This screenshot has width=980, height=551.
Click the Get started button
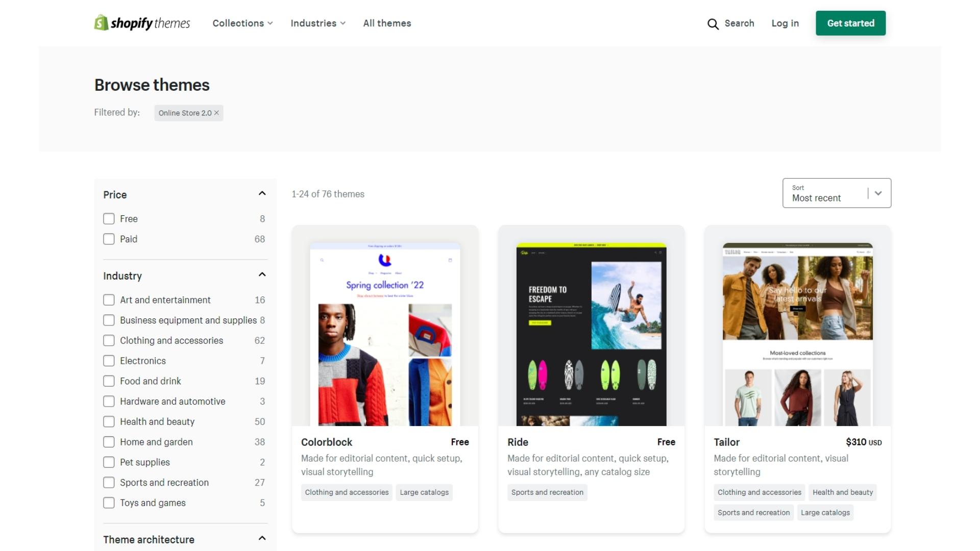coord(850,23)
